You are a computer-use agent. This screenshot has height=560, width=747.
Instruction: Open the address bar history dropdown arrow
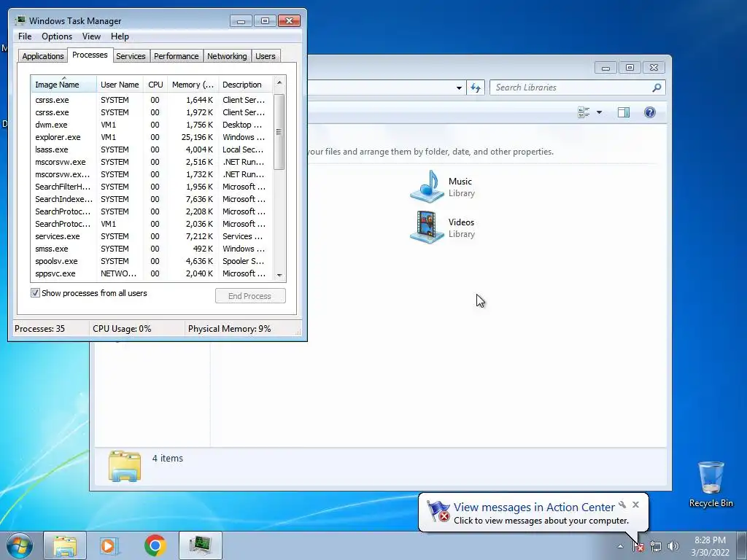tap(459, 87)
